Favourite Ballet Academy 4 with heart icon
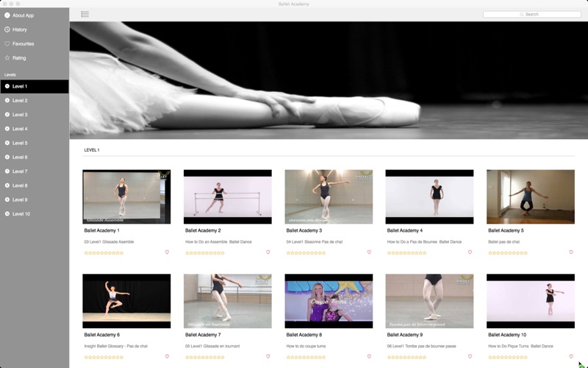 pos(470,252)
